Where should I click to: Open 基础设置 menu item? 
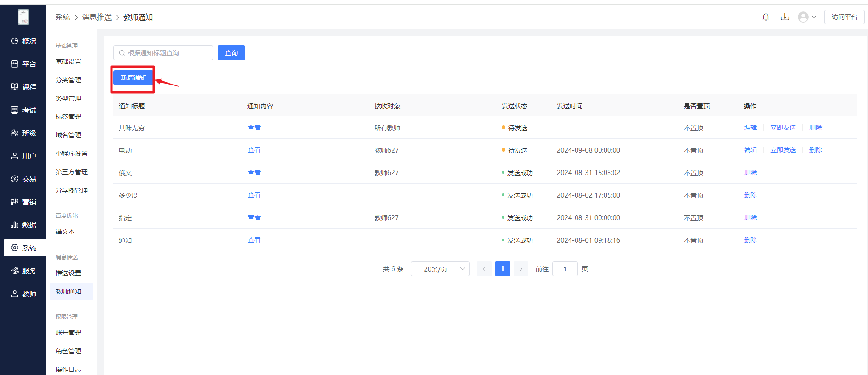68,62
